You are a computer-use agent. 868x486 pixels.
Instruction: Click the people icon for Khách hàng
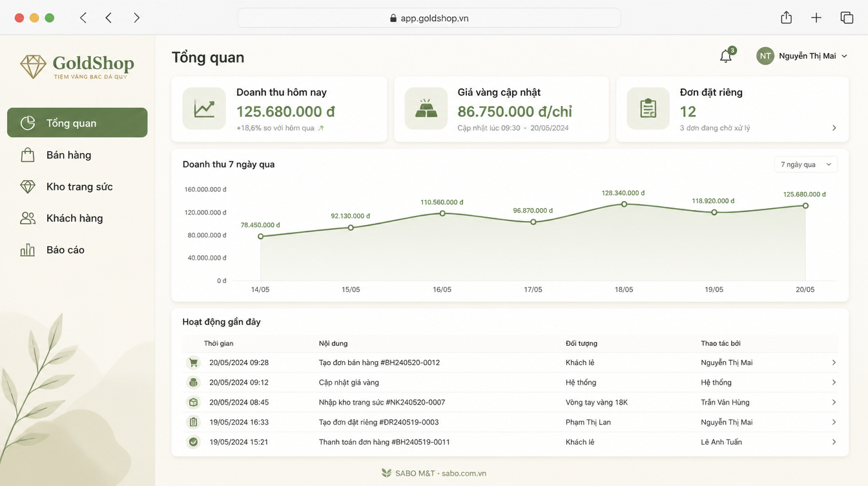click(x=27, y=218)
